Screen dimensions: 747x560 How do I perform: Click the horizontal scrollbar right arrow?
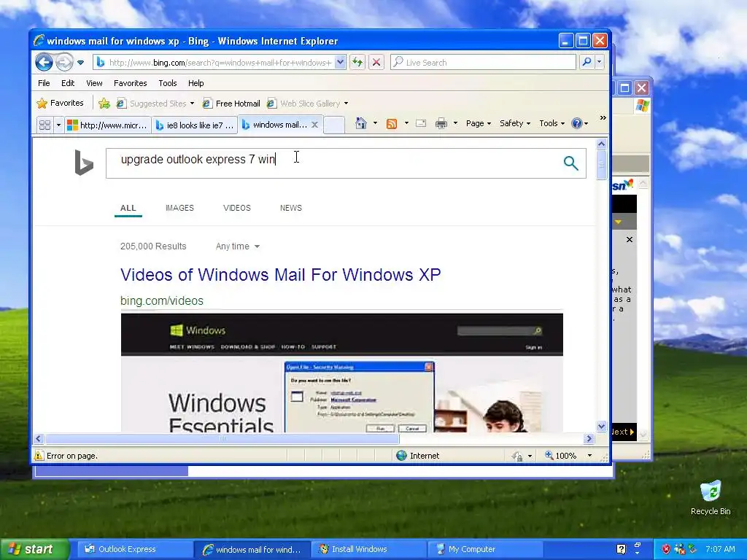pos(589,438)
